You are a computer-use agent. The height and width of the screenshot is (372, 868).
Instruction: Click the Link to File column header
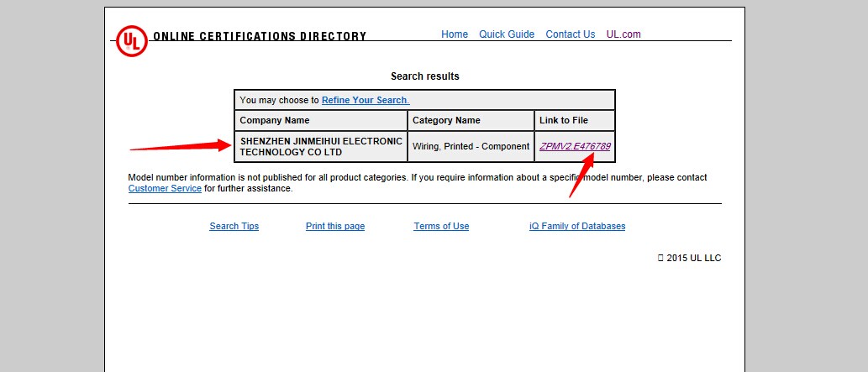coord(564,121)
